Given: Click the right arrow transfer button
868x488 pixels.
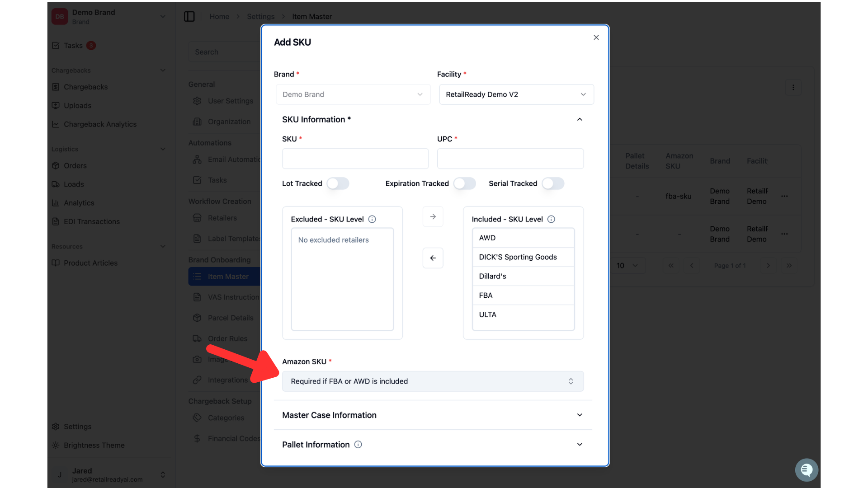Looking at the screenshot, I should tap(433, 217).
